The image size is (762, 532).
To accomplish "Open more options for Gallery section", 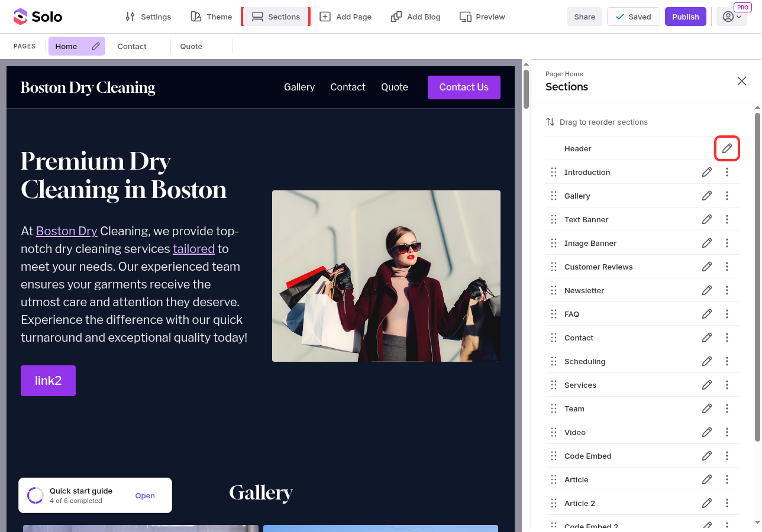I will pos(727,196).
